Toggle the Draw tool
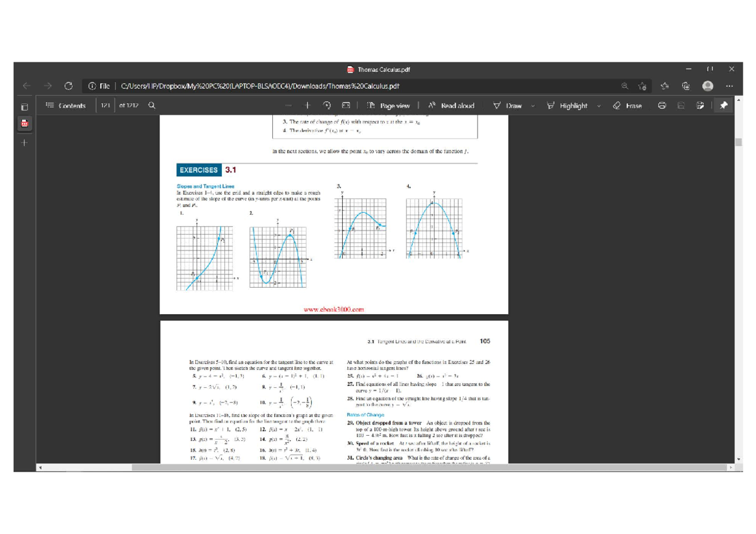The image size is (756, 534). pyautogui.click(x=508, y=106)
